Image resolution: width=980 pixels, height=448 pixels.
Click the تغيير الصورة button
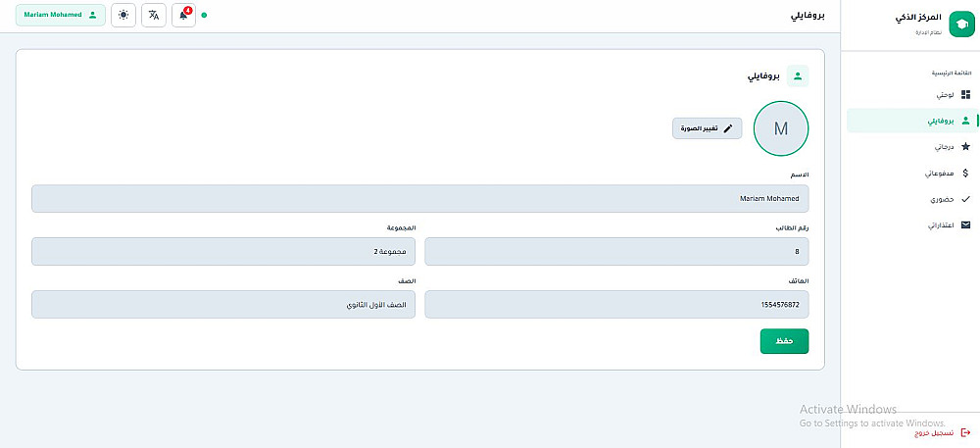(x=707, y=128)
